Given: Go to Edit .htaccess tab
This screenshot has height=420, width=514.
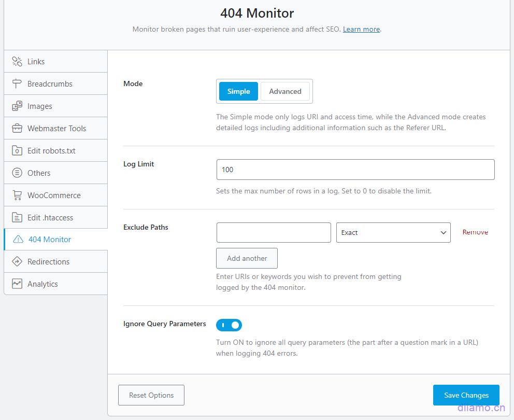Looking at the screenshot, I should (x=50, y=218).
